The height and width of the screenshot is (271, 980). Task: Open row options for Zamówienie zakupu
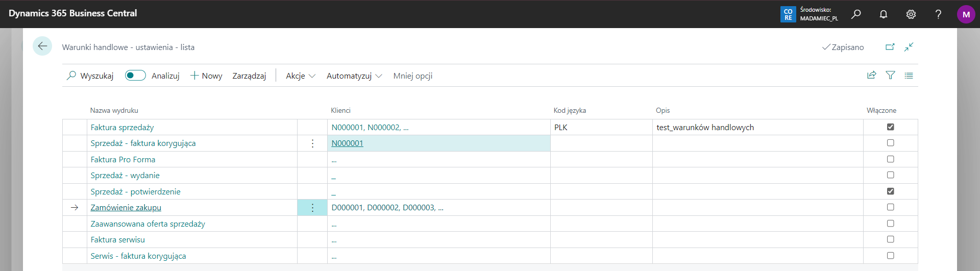312,208
